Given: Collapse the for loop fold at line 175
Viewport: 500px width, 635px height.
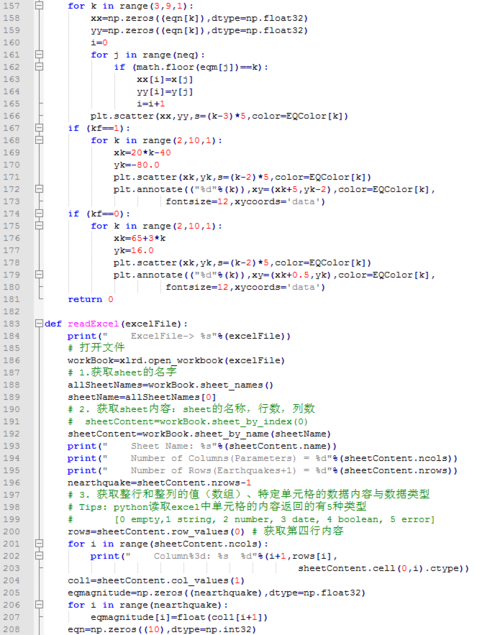Looking at the screenshot, I should pos(39,225).
